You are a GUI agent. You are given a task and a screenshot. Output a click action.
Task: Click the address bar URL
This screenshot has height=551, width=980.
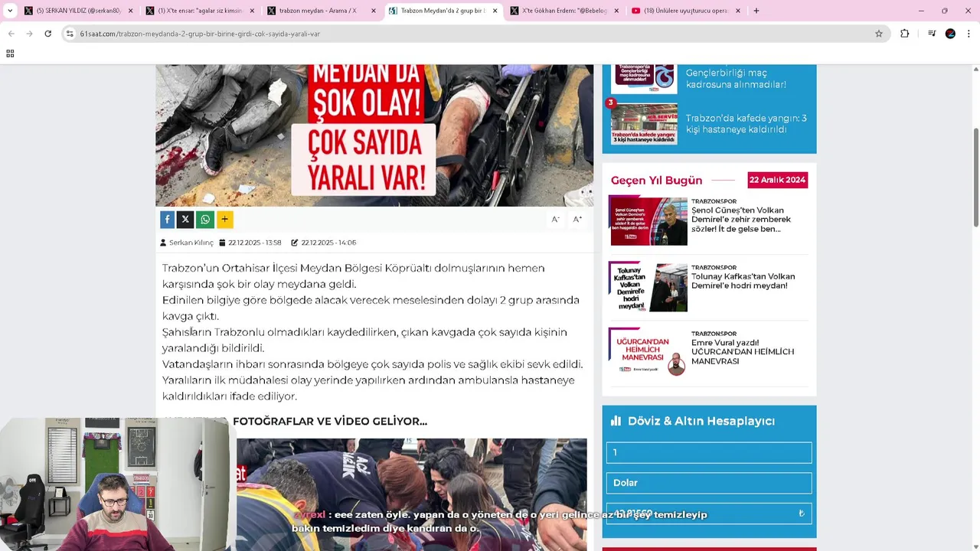tap(200, 34)
